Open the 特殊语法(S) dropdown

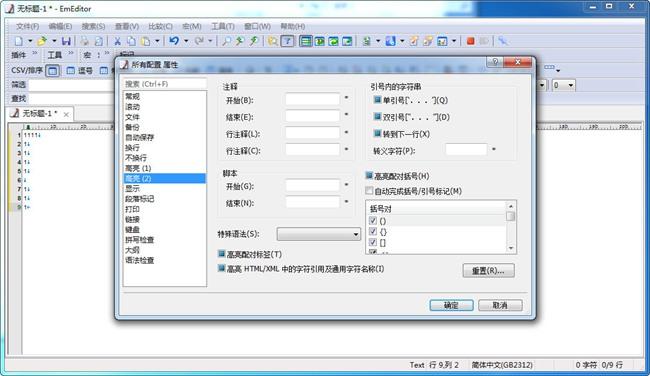point(318,234)
